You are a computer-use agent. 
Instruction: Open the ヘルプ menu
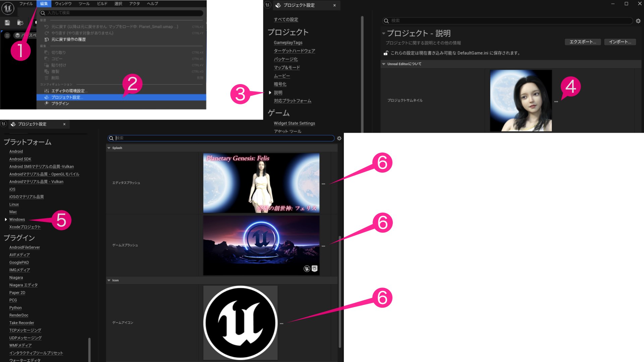(x=152, y=4)
